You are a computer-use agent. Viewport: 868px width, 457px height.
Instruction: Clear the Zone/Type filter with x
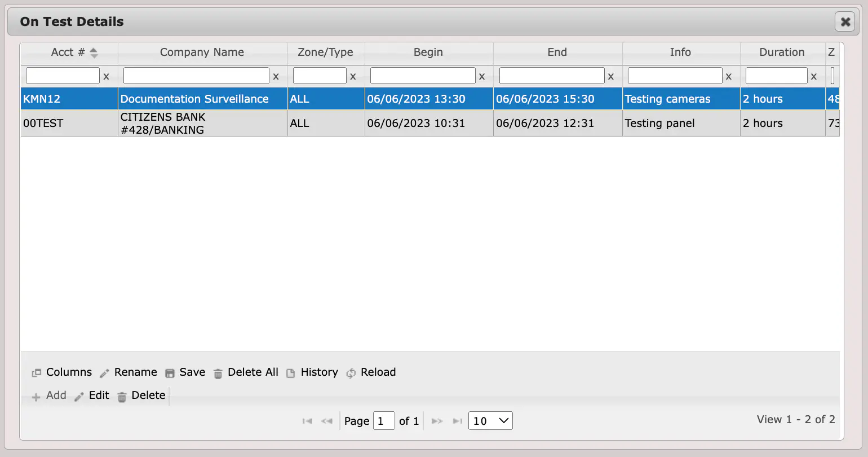(353, 76)
